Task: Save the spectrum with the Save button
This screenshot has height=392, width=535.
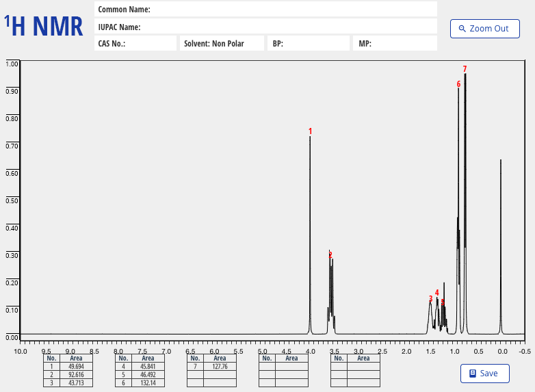Action: tap(485, 374)
